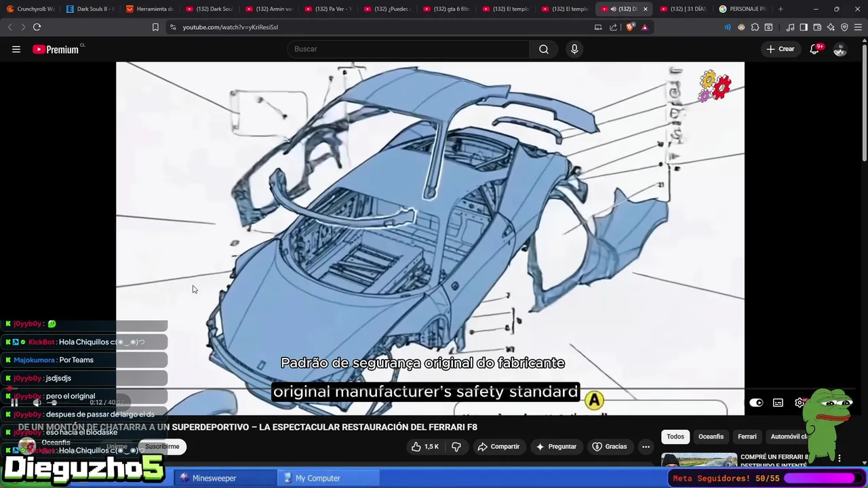868x488 pixels.
Task: Click the browser share page icon
Action: [613, 27]
